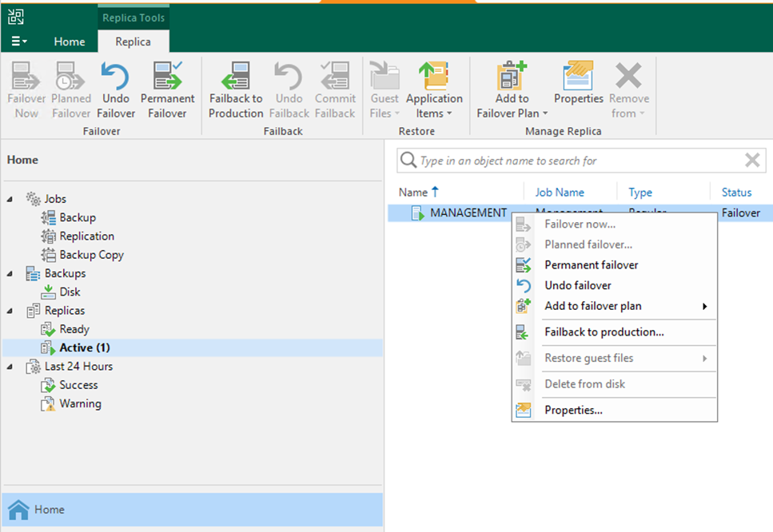Image resolution: width=773 pixels, height=532 pixels.
Task: Click the MANAGEMENT replica VM icon
Action: point(417,213)
